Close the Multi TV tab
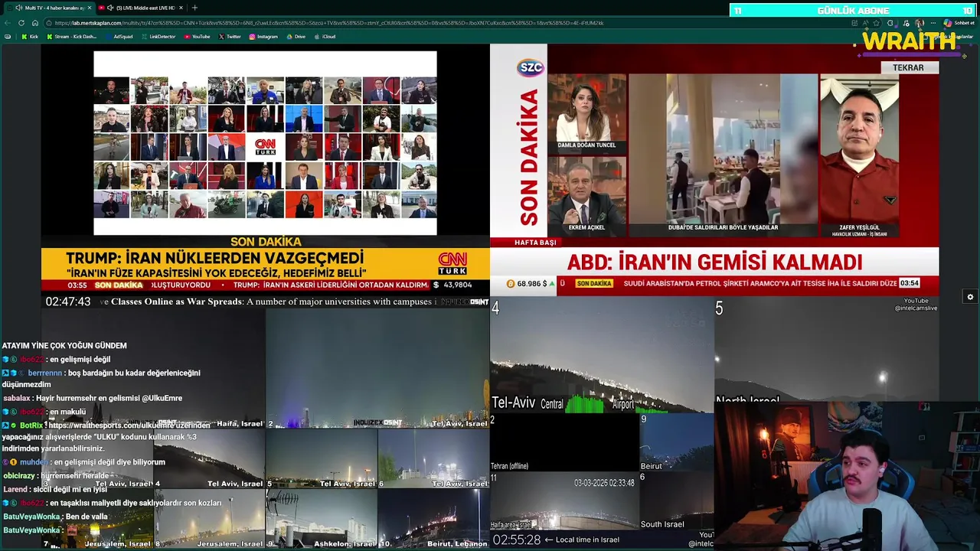This screenshot has height=551, width=980. point(90,8)
